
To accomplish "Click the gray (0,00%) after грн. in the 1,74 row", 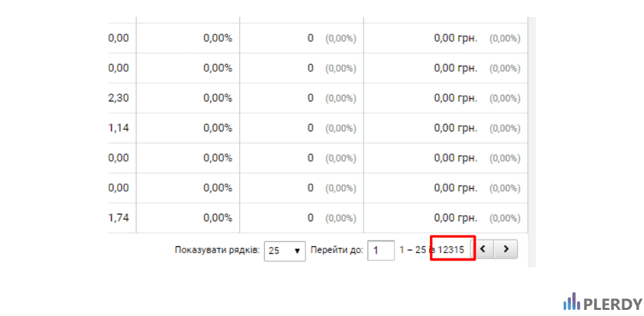I will click(x=505, y=218).
